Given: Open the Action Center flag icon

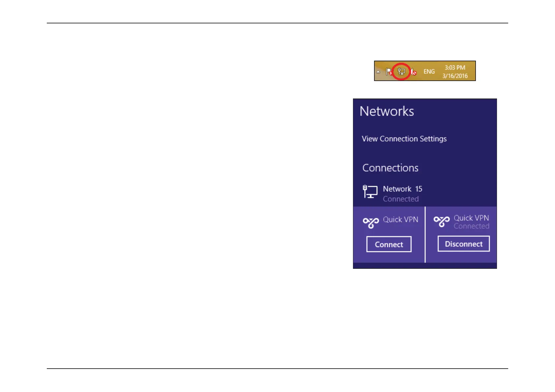Looking at the screenshot, I should 389,71.
